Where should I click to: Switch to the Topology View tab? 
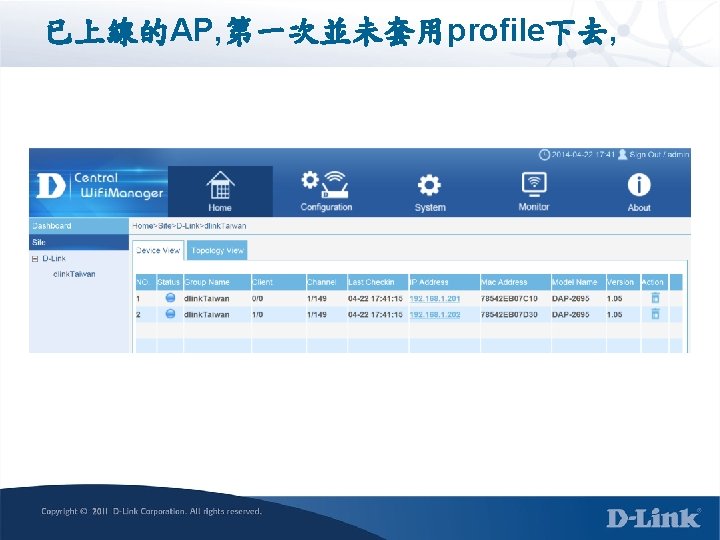point(217,250)
